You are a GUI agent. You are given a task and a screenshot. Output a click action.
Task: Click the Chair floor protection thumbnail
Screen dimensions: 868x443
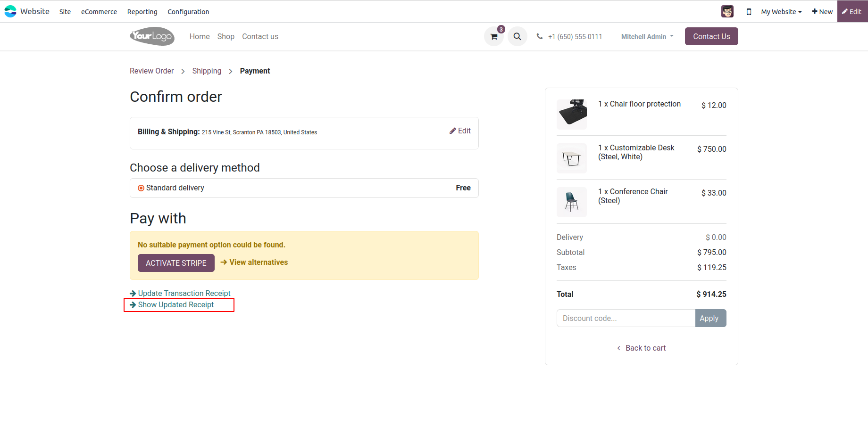(572, 114)
